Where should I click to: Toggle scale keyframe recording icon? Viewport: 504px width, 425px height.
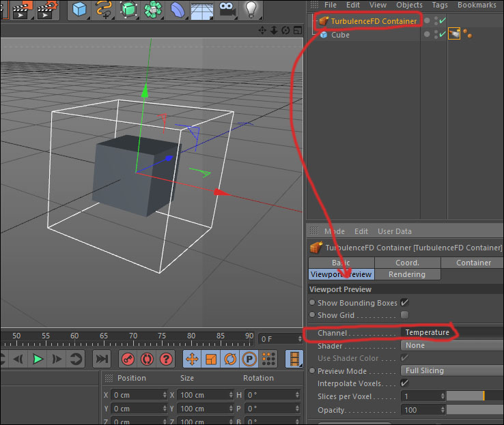[211, 359]
